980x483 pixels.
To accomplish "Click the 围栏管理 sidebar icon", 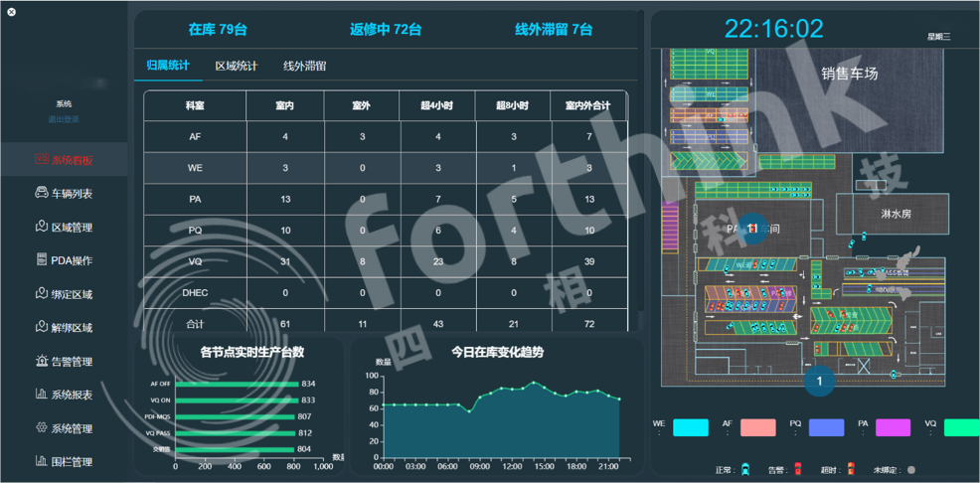I will pyautogui.click(x=42, y=462).
